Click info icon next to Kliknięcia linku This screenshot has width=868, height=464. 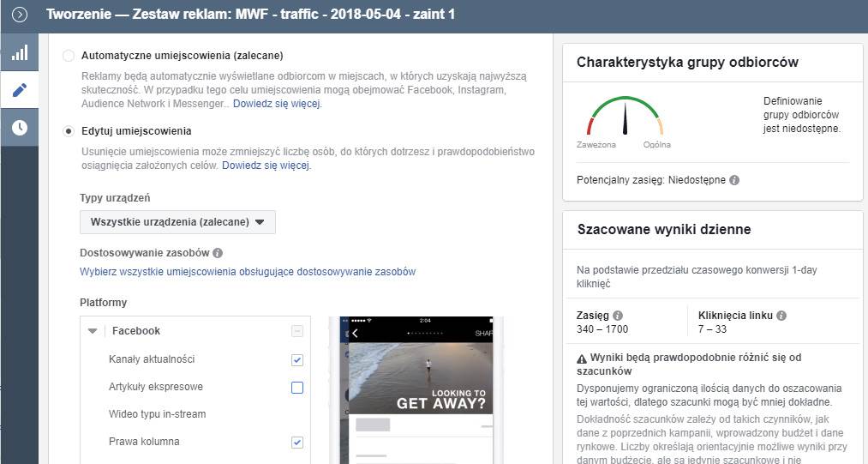click(781, 316)
